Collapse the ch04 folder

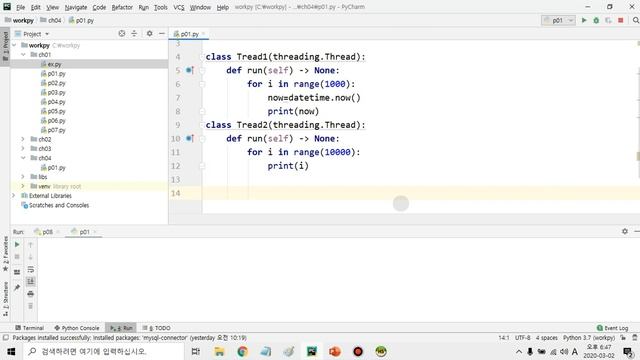(23, 158)
